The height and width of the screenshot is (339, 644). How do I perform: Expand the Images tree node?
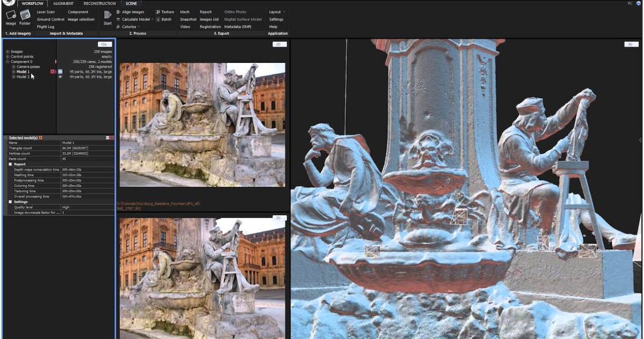(x=8, y=52)
